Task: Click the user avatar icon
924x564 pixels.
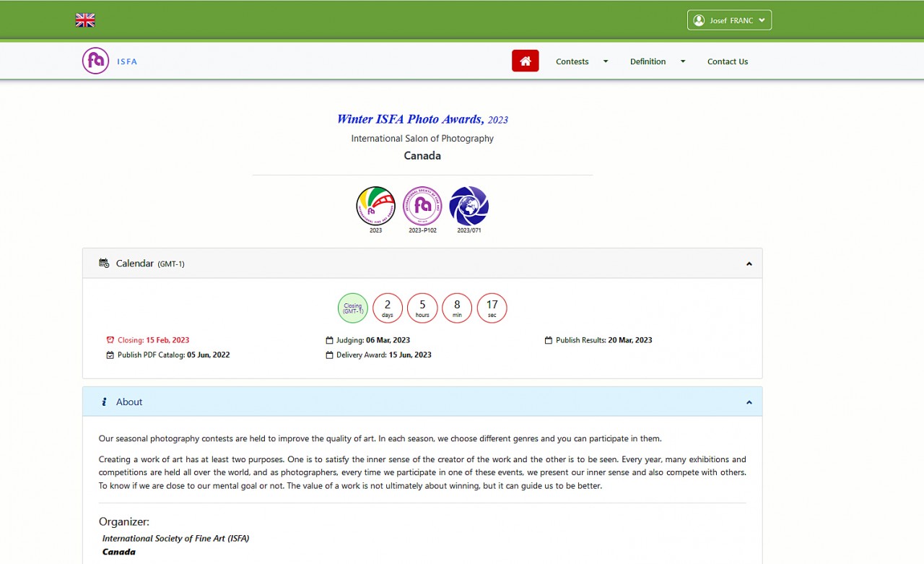Action: pyautogui.click(x=699, y=20)
